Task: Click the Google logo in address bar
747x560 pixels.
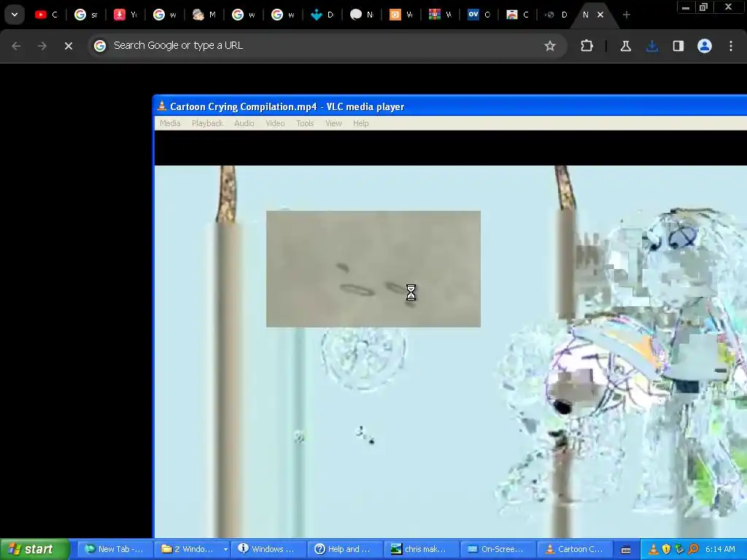Action: [99, 46]
